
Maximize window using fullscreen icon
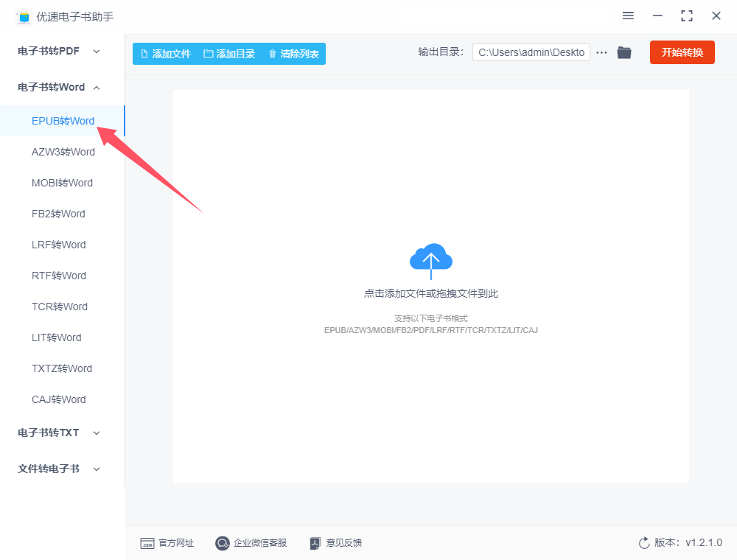687,16
